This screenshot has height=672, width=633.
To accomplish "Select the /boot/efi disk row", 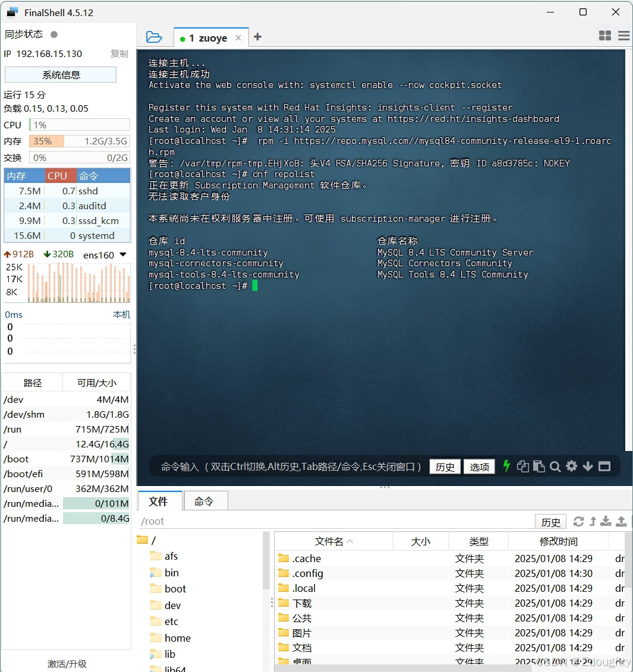I will (66, 474).
